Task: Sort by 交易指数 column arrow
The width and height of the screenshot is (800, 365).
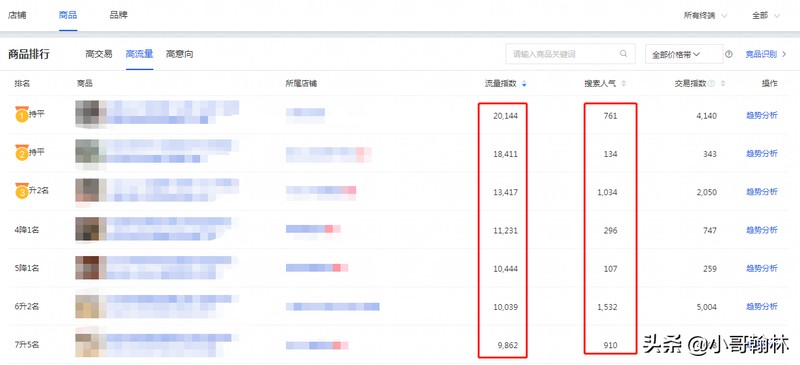Action: pos(722,84)
